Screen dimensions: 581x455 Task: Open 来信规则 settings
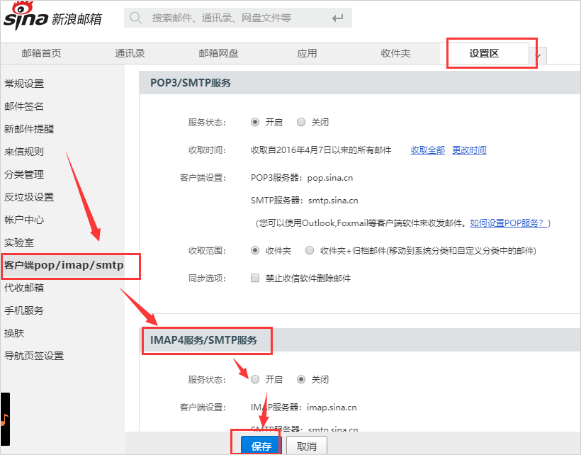coord(24,152)
